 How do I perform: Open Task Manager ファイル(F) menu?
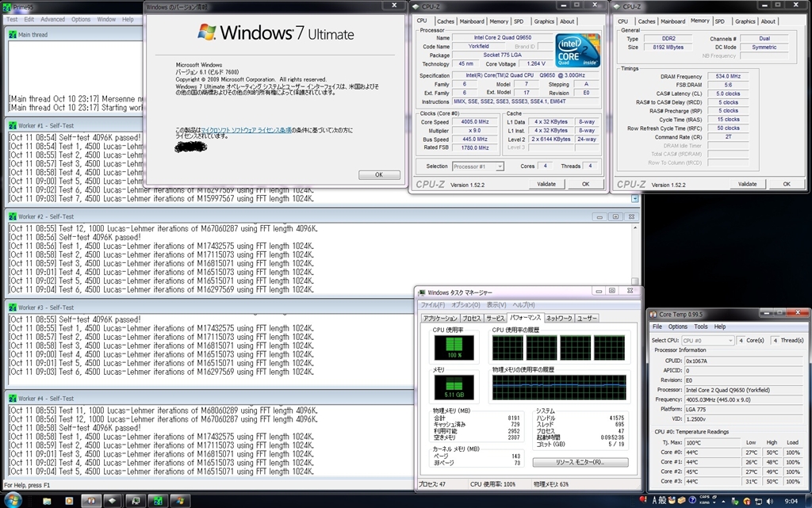click(x=432, y=305)
